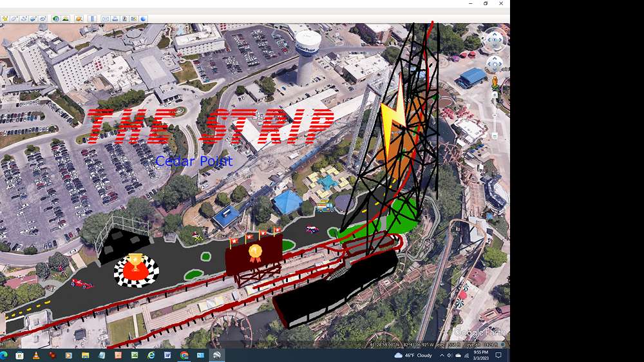
Task: Click the blue Earth globe toolbar icon
Action: (x=143, y=19)
